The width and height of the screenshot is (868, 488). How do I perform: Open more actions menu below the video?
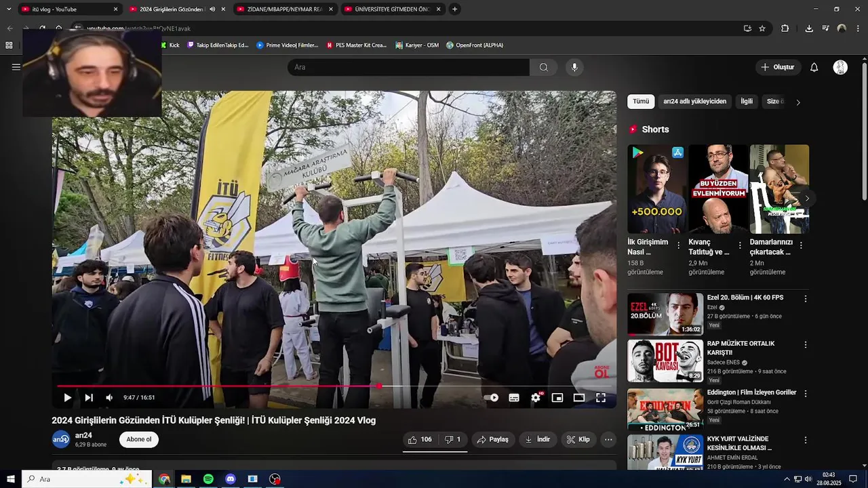click(x=608, y=440)
